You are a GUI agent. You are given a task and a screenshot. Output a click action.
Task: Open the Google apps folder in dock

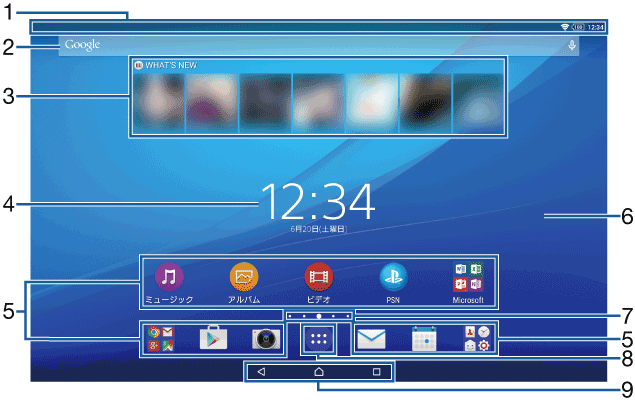pos(160,339)
